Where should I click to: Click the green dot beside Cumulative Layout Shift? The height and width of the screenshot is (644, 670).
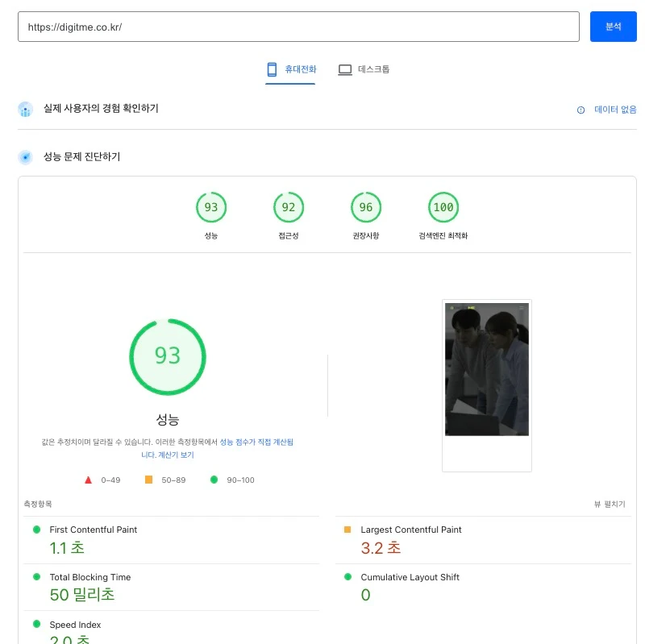(348, 578)
